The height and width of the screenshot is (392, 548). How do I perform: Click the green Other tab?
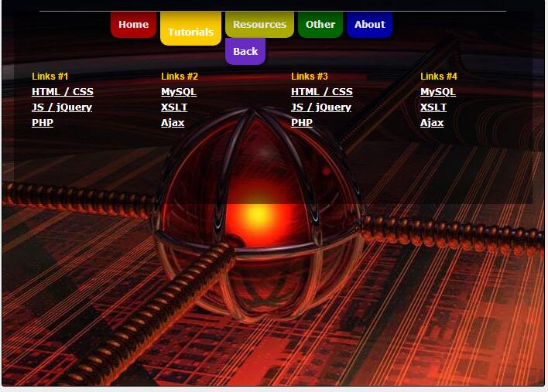point(320,24)
